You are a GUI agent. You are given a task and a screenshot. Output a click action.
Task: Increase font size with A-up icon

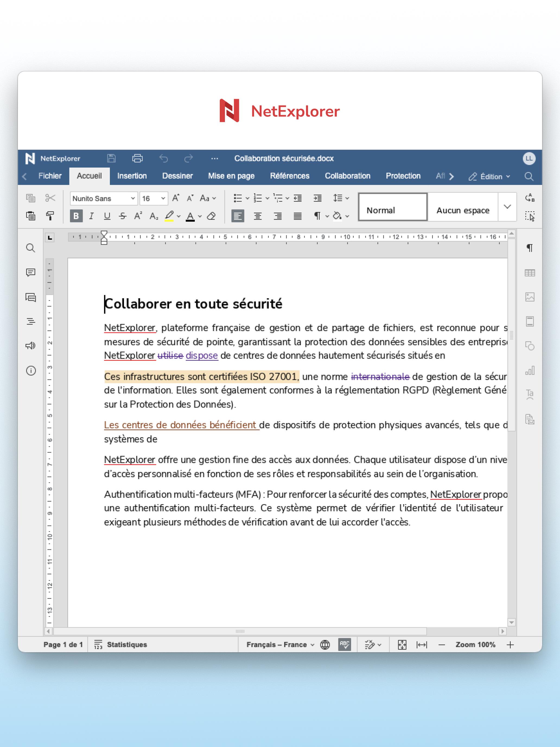tap(176, 198)
